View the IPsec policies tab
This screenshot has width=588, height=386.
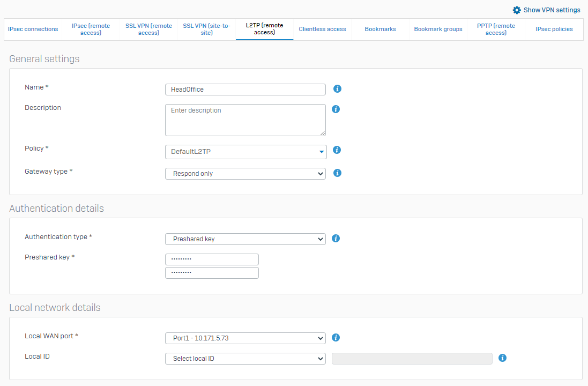pyautogui.click(x=554, y=29)
